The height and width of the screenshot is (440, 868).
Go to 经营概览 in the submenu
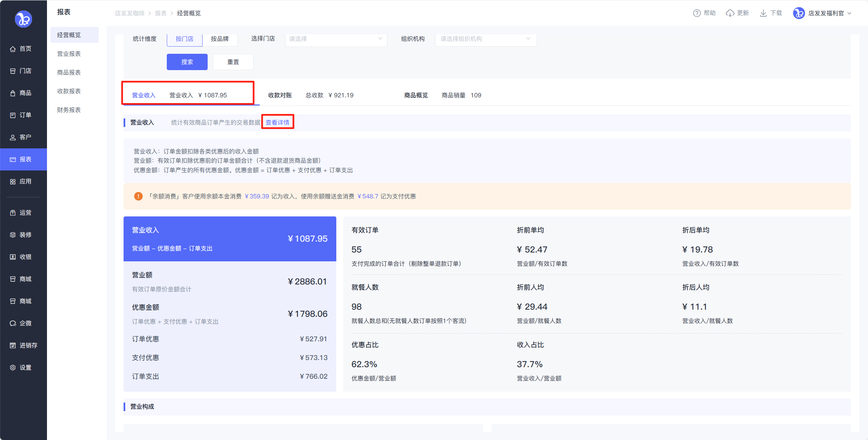(x=74, y=35)
